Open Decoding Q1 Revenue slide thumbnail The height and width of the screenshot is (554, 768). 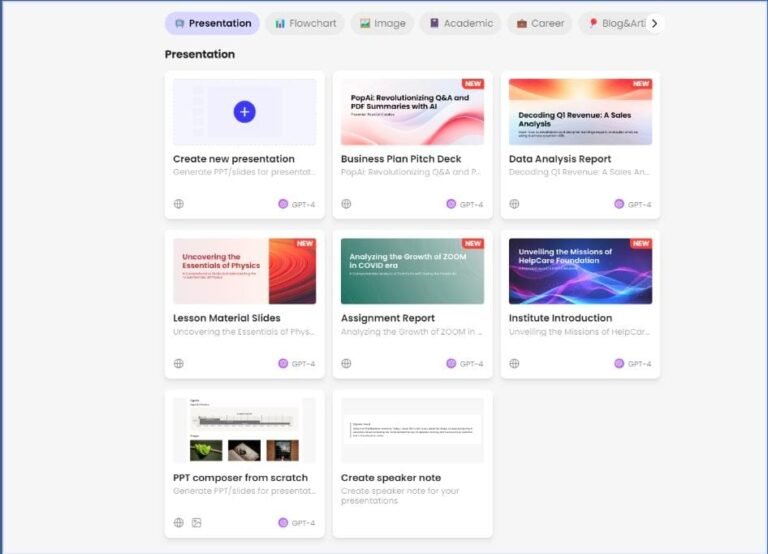click(x=580, y=112)
